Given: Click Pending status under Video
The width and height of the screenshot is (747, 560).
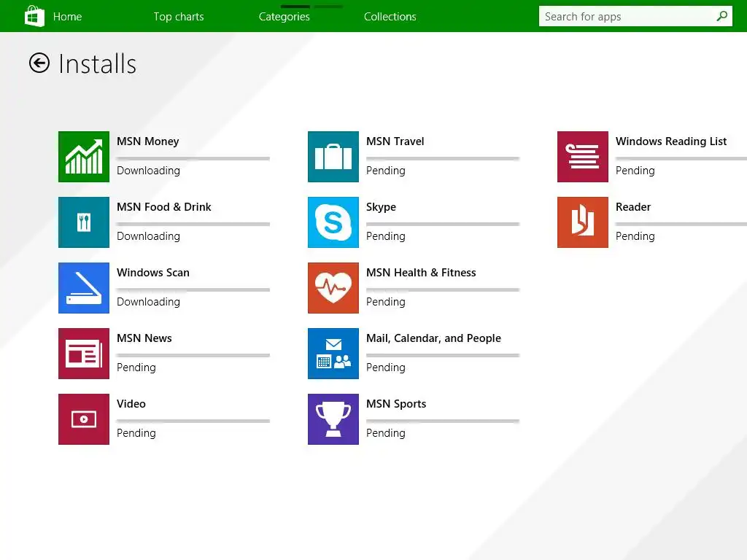Looking at the screenshot, I should click(x=136, y=434).
